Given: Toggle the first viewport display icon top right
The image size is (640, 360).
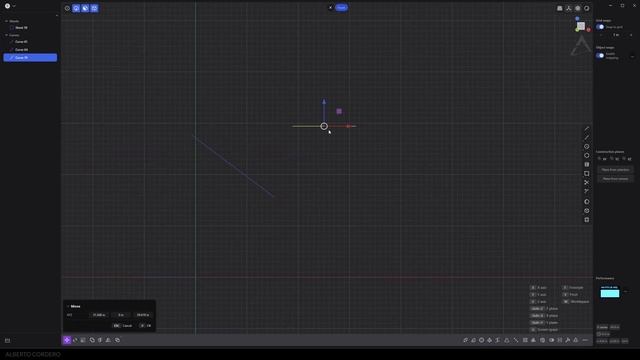Looking at the screenshot, I should pos(560,8).
